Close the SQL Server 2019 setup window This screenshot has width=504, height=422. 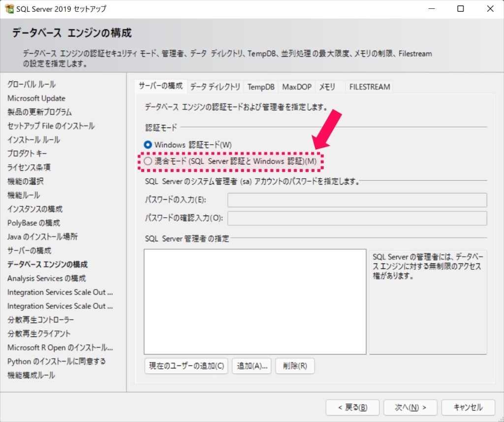[x=490, y=9]
